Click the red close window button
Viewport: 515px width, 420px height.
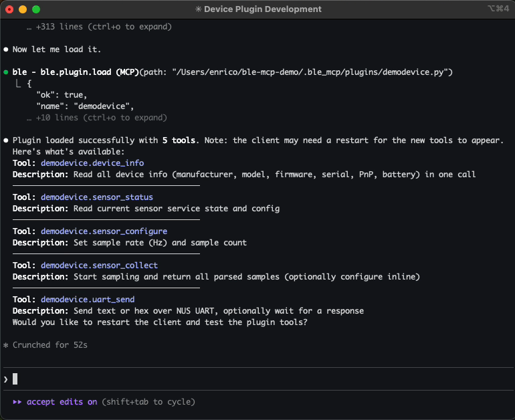[10, 9]
